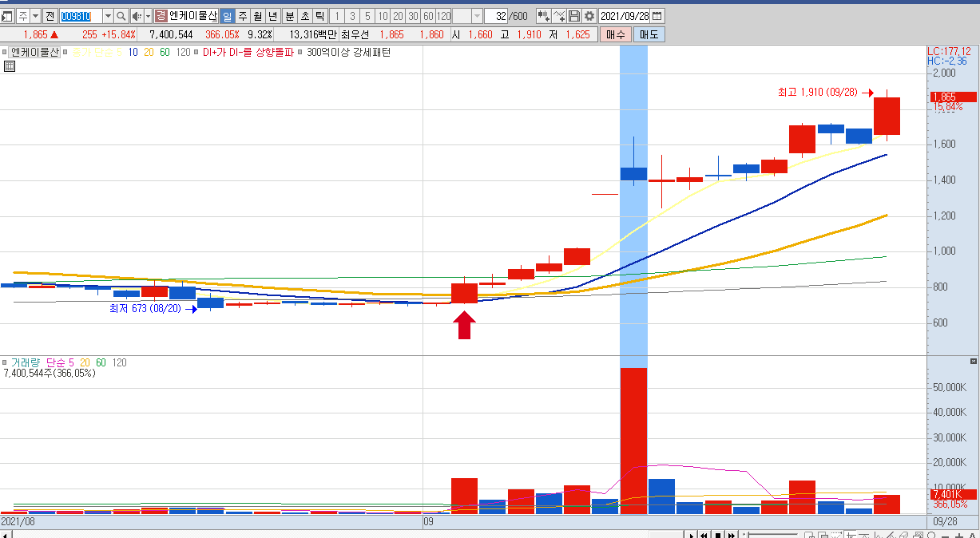Switch to yearly chart with 년
This screenshot has height=538, width=980.
272,16
